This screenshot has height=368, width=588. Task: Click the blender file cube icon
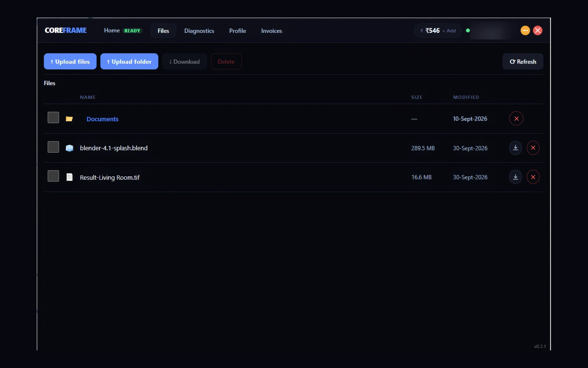69,148
